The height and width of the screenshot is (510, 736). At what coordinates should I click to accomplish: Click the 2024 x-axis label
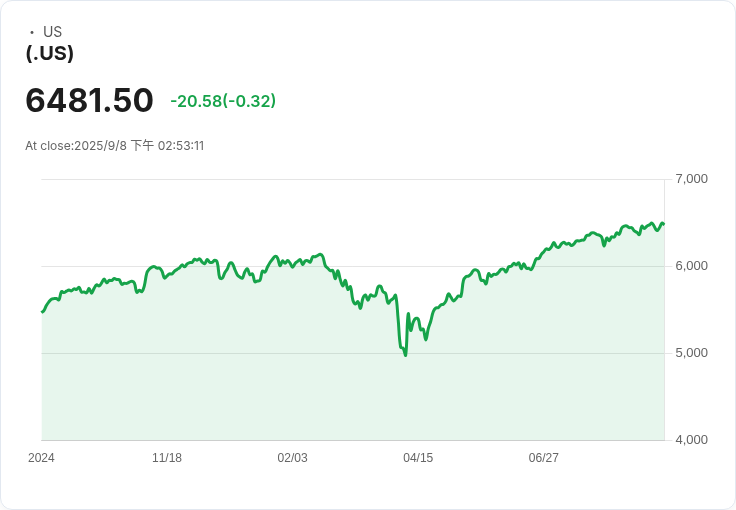coord(41,458)
